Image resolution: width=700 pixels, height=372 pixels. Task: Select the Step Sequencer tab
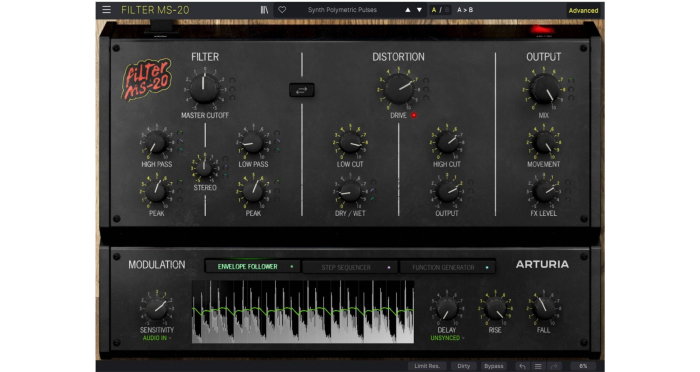pos(351,268)
